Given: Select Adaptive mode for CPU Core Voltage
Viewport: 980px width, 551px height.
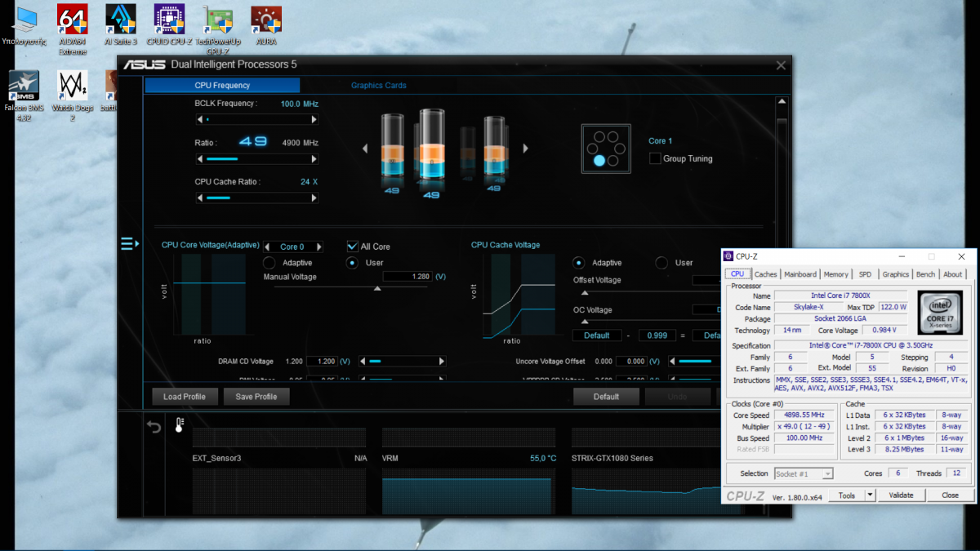Looking at the screenshot, I should [x=269, y=263].
